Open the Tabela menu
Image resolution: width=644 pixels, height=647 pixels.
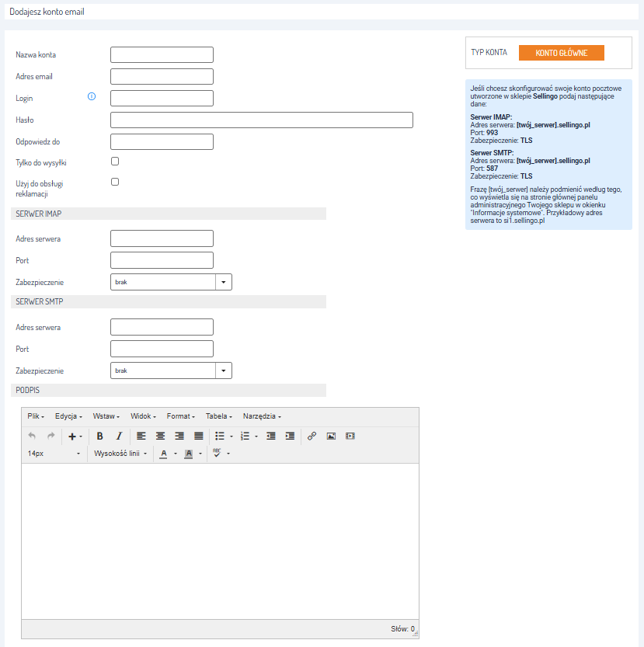(x=221, y=416)
